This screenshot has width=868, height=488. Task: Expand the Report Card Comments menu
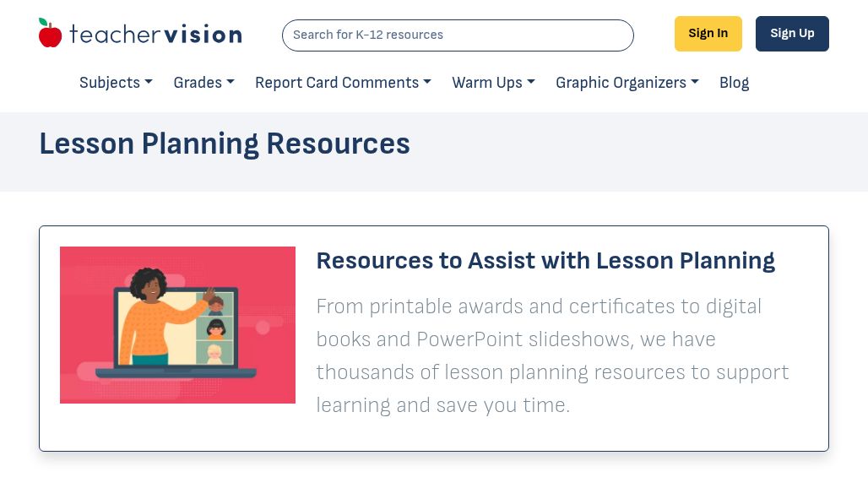click(337, 83)
